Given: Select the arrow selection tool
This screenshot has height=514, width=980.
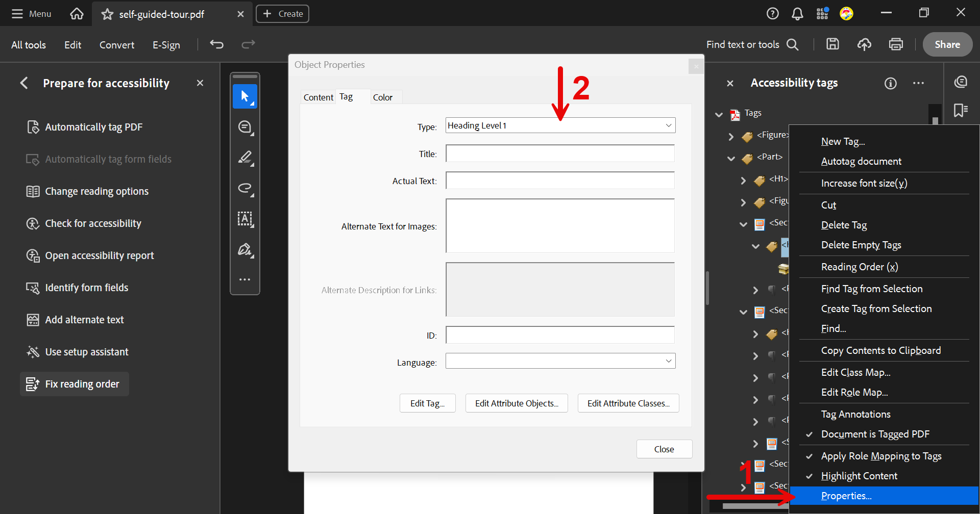Looking at the screenshot, I should point(245,96).
